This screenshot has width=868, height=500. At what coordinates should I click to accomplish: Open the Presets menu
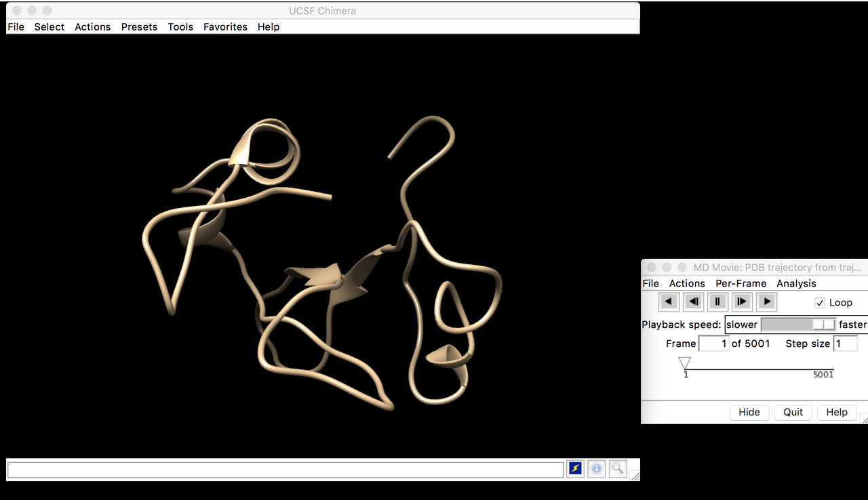pos(139,27)
